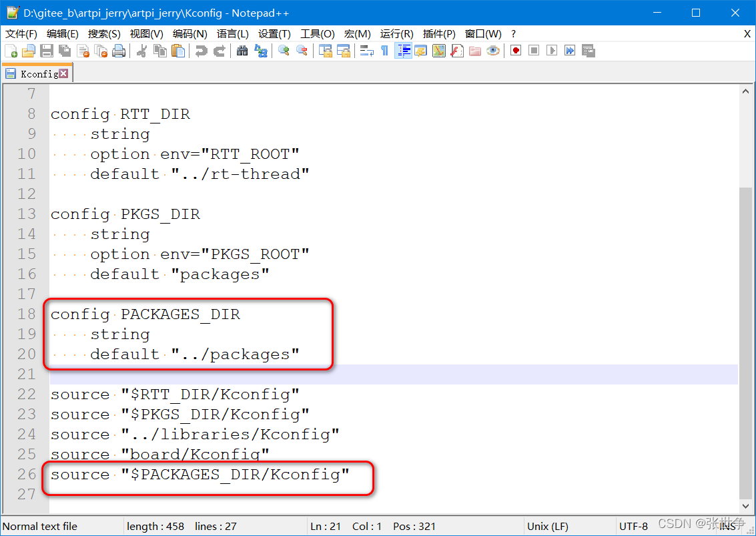Click the Save All icon

65,51
